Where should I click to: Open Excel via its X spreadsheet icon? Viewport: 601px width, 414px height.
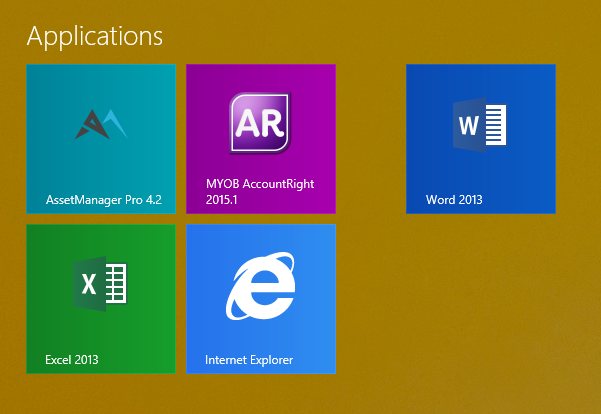[x=100, y=284]
